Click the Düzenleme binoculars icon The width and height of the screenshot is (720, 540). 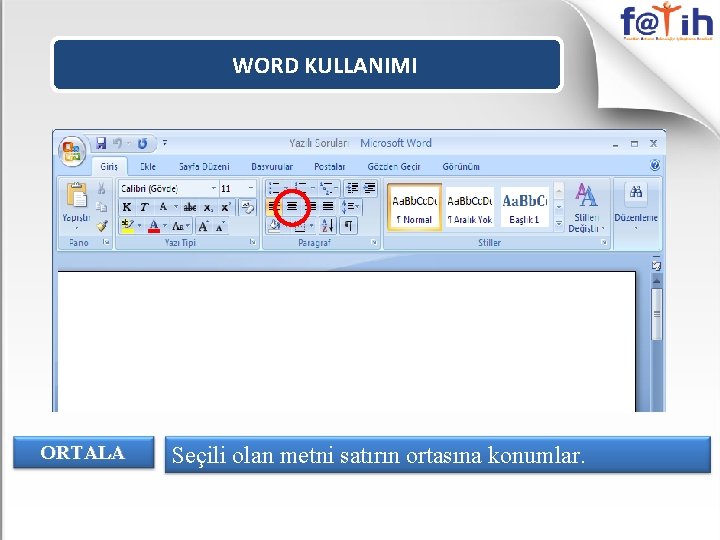(636, 192)
